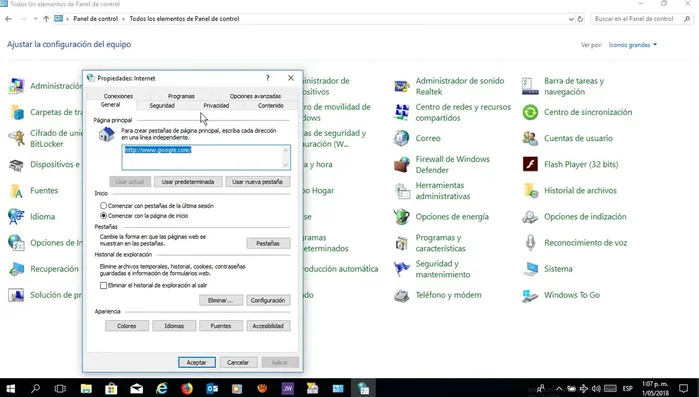Viewport: 699px width, 397px height.
Task: Open history Configuración button
Action: click(268, 300)
